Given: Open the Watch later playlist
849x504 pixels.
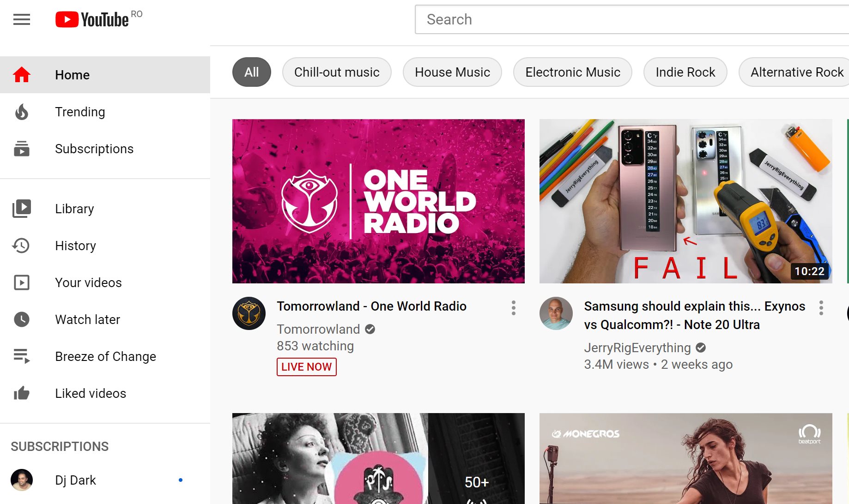Looking at the screenshot, I should (x=21, y=319).
